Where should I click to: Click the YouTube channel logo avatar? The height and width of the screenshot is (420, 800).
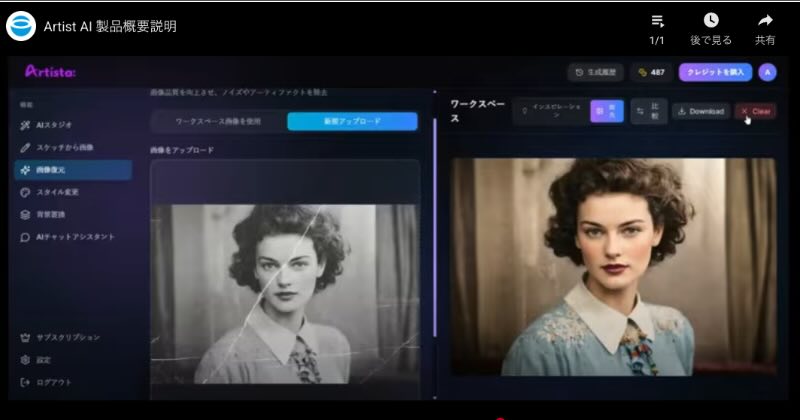click(x=21, y=26)
